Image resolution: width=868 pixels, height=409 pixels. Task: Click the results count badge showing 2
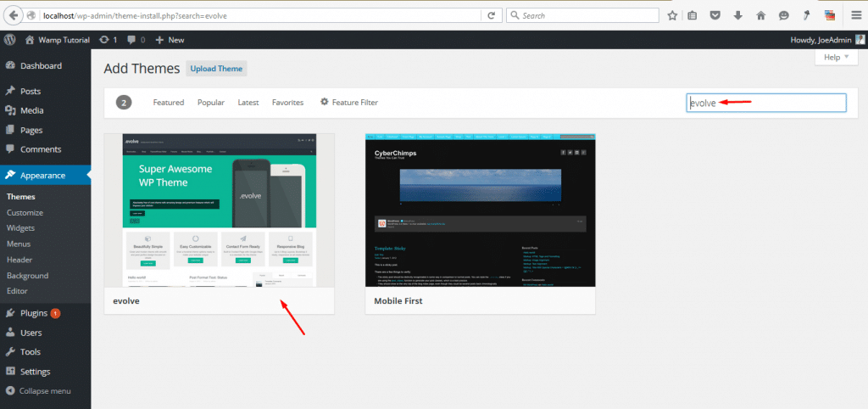click(124, 103)
